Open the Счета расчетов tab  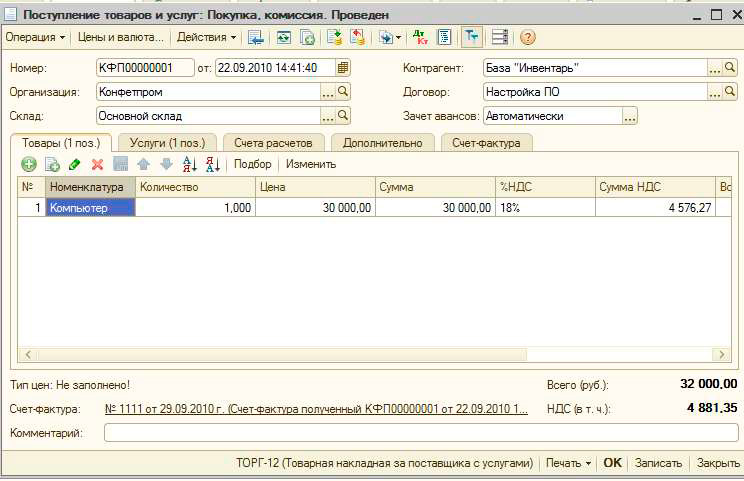click(273, 143)
